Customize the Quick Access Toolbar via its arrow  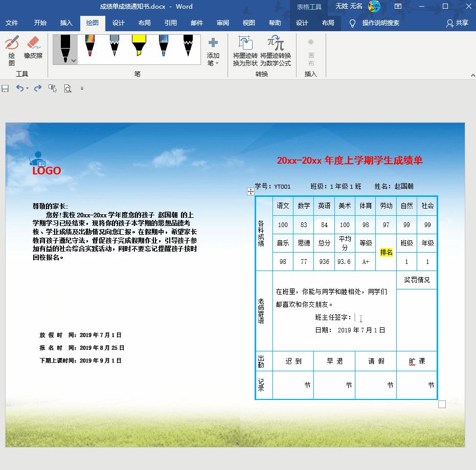[x=82, y=88]
